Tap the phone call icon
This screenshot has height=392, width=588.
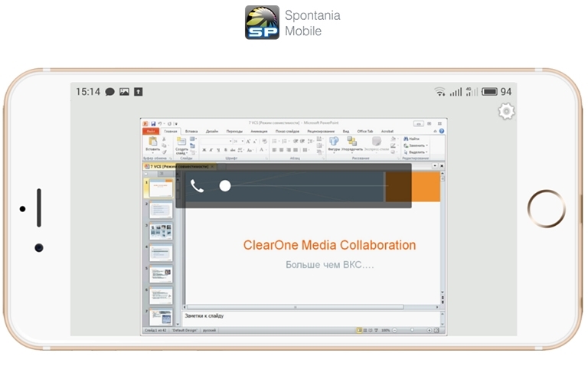tap(197, 185)
